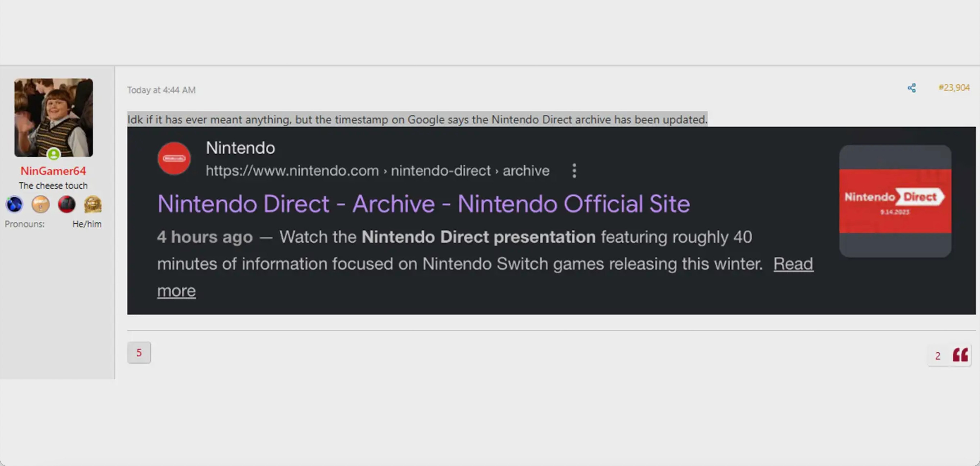Image resolution: width=980 pixels, height=466 pixels.
Task: Click the orange coin badge icon
Action: pos(41,204)
